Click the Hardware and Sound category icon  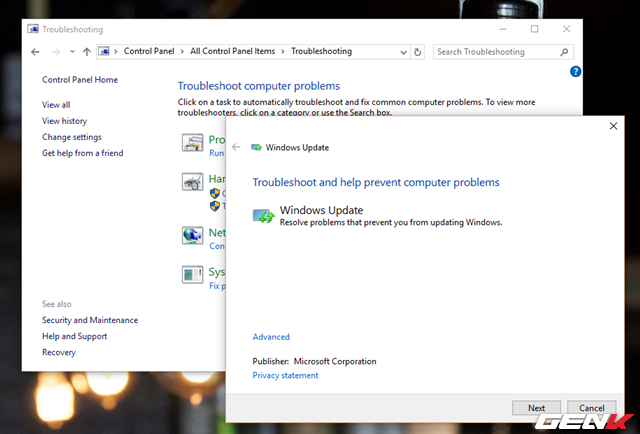pos(192,182)
